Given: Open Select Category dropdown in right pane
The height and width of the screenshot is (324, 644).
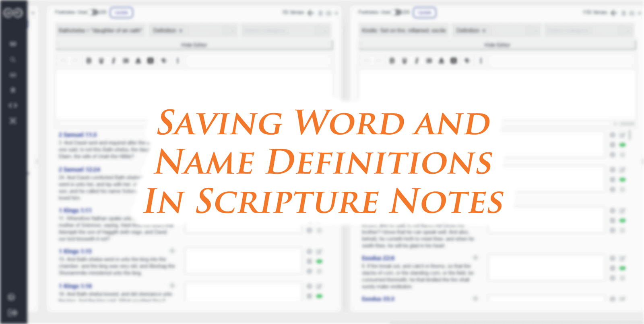Looking at the screenshot, I should pos(589,31).
